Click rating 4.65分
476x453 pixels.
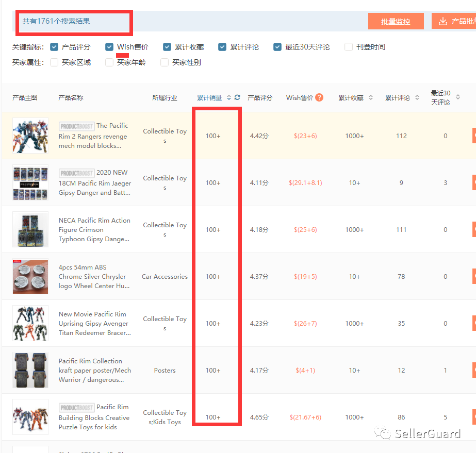pos(259,417)
